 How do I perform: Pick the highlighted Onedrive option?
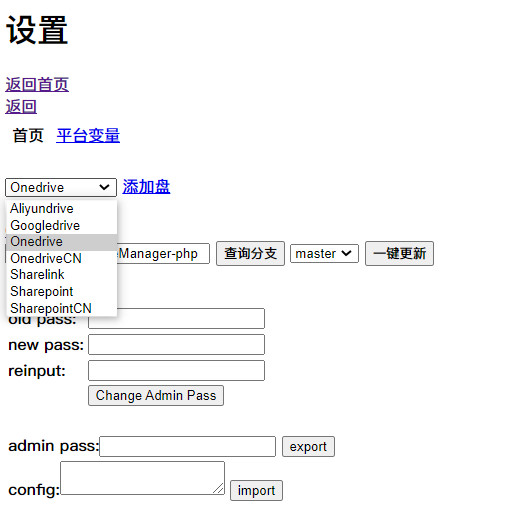coord(62,242)
